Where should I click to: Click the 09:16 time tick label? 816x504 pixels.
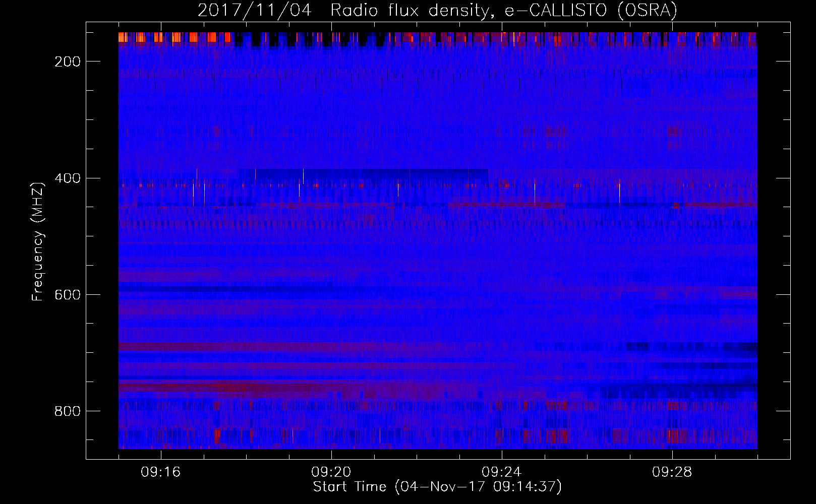coord(160,472)
